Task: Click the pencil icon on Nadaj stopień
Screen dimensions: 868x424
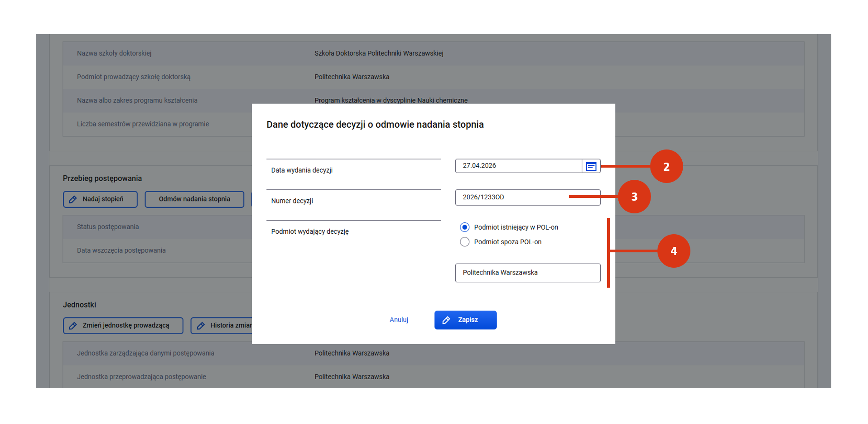Action: click(x=73, y=199)
